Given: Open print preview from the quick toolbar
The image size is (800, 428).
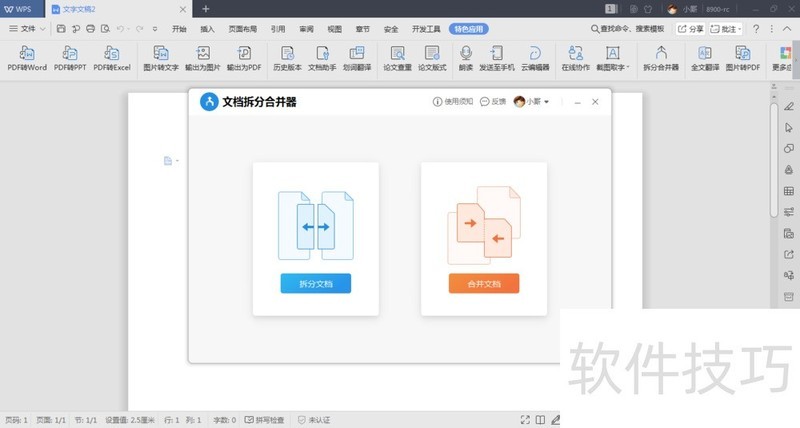Looking at the screenshot, I should pyautogui.click(x=105, y=29).
